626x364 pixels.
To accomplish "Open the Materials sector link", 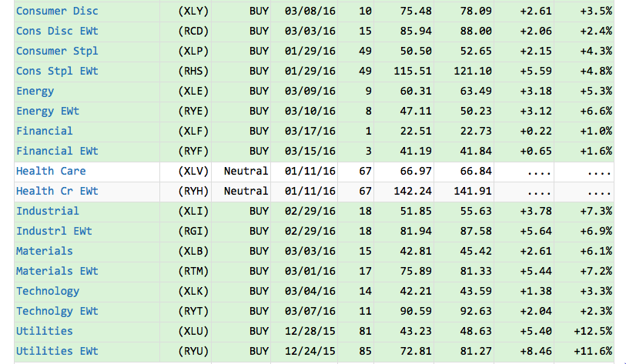I will 45,251.
